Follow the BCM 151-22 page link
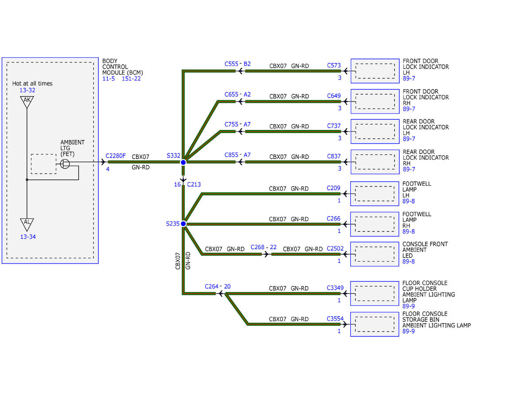This screenshot has height=411, width=532. tap(132, 78)
